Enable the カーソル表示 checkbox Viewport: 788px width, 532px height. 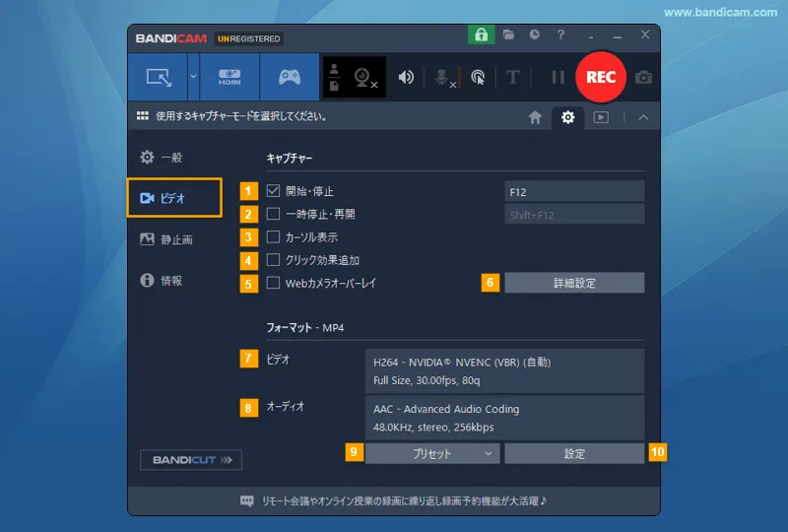click(x=273, y=236)
